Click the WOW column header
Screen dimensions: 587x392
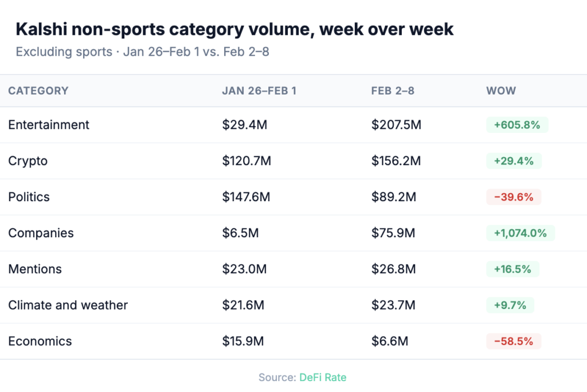501,91
